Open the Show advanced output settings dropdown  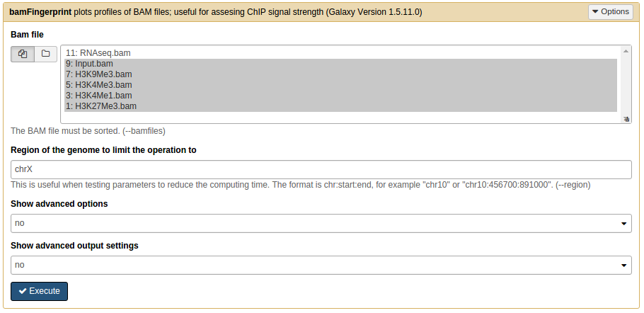[321, 265]
